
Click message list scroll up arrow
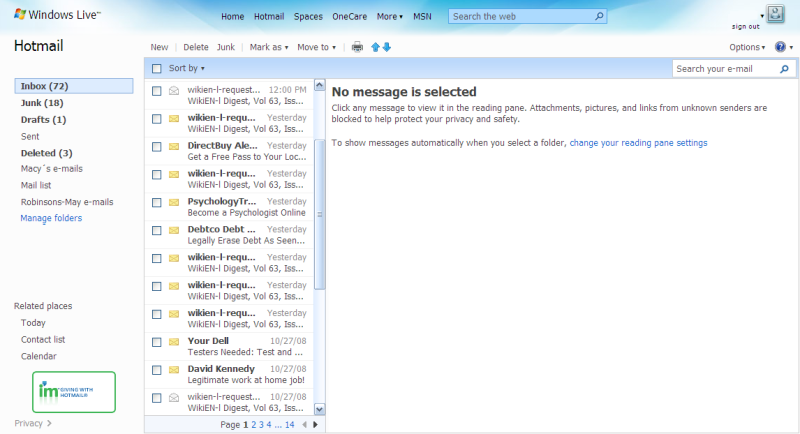point(320,85)
